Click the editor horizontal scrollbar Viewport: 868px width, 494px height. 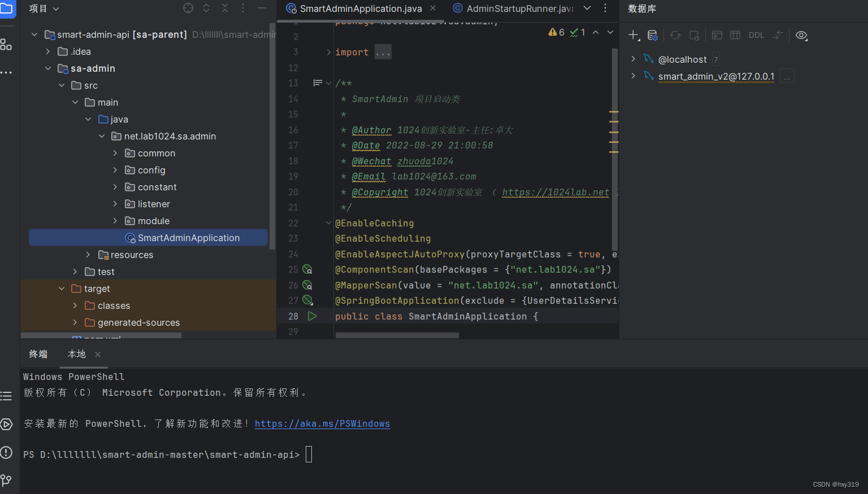397,335
